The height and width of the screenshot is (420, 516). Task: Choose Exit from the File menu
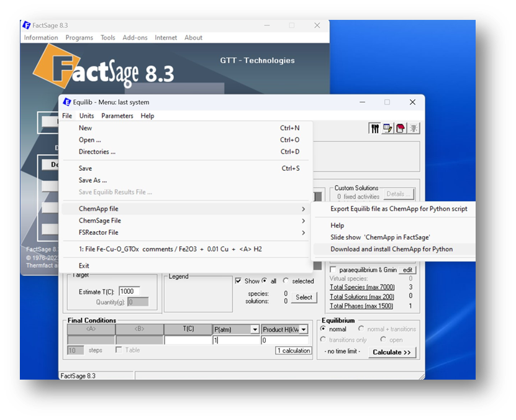click(185, 266)
